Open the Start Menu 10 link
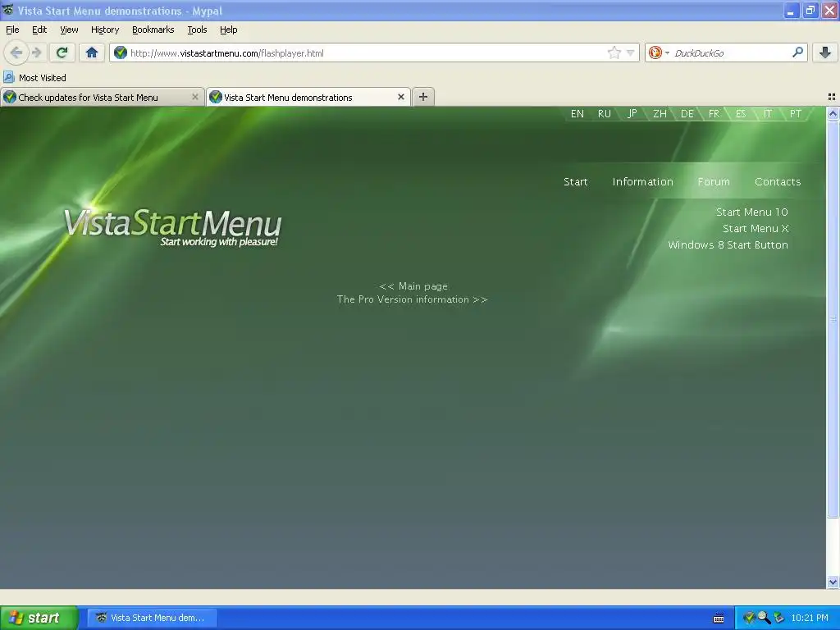Viewport: 840px width, 630px height. (751, 212)
